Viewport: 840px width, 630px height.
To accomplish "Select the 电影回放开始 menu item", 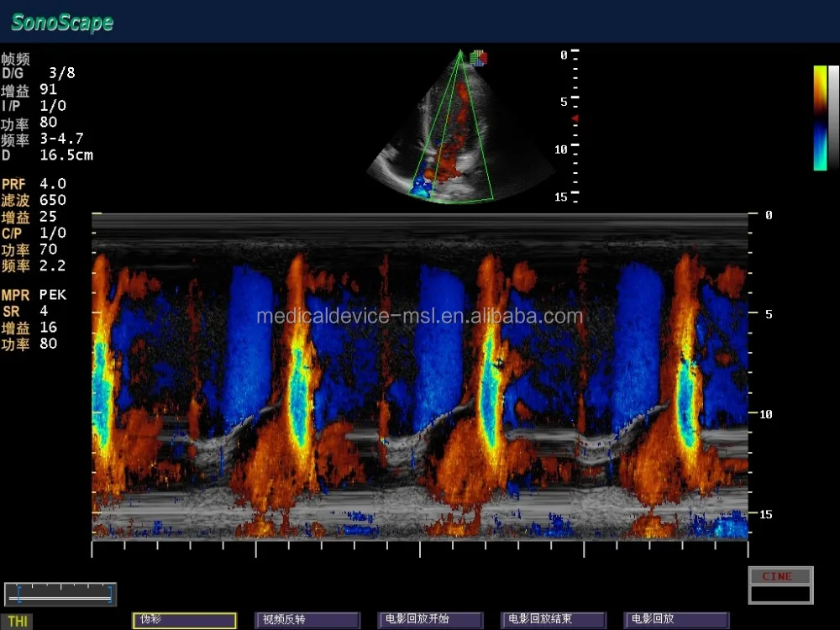I will pyautogui.click(x=430, y=619).
